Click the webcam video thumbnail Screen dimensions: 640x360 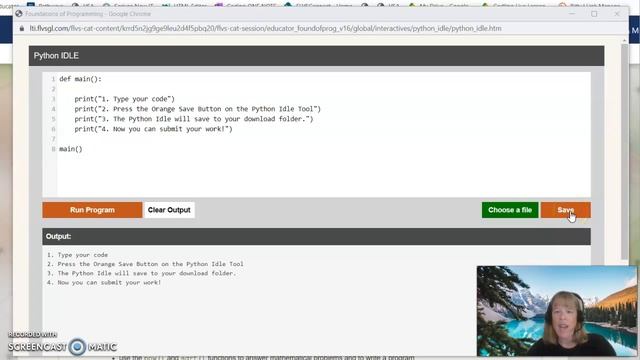click(557, 311)
